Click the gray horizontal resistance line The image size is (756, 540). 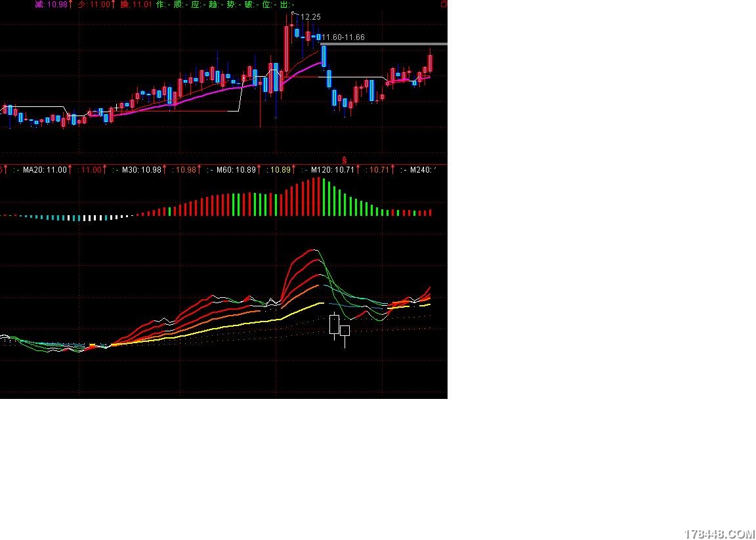pyautogui.click(x=384, y=45)
